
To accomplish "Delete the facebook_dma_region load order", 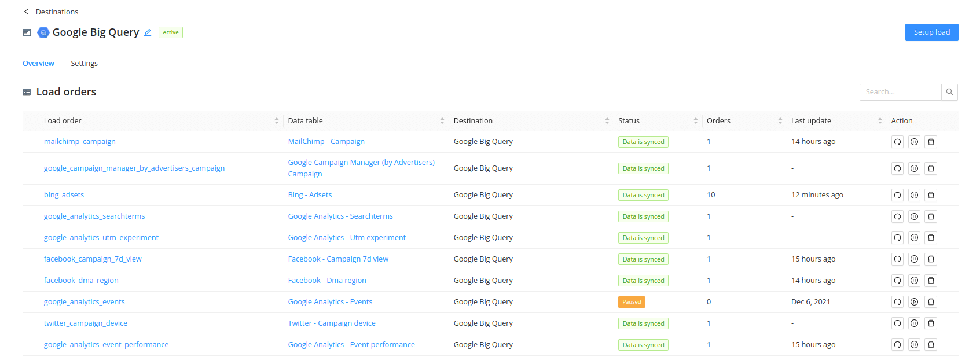I will pyautogui.click(x=931, y=281).
